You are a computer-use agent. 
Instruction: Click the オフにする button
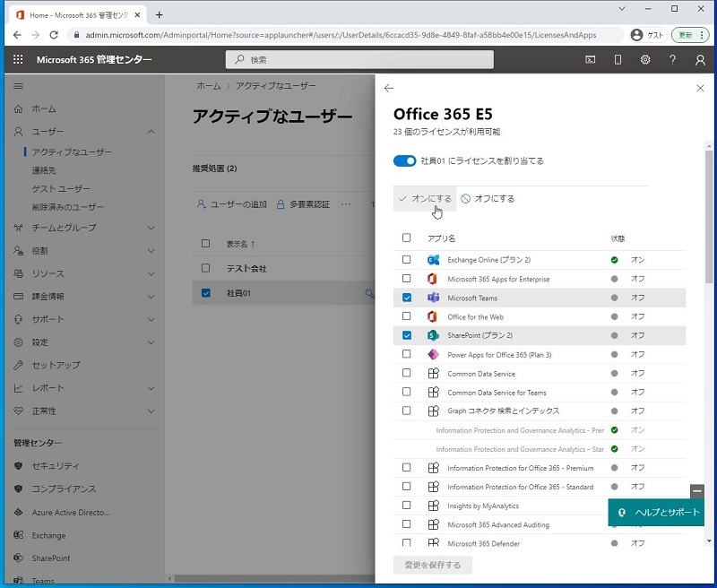[488, 198]
